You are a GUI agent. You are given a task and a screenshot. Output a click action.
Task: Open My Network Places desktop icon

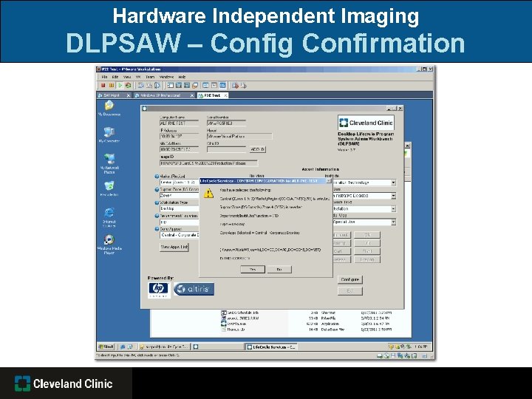pyautogui.click(x=109, y=163)
